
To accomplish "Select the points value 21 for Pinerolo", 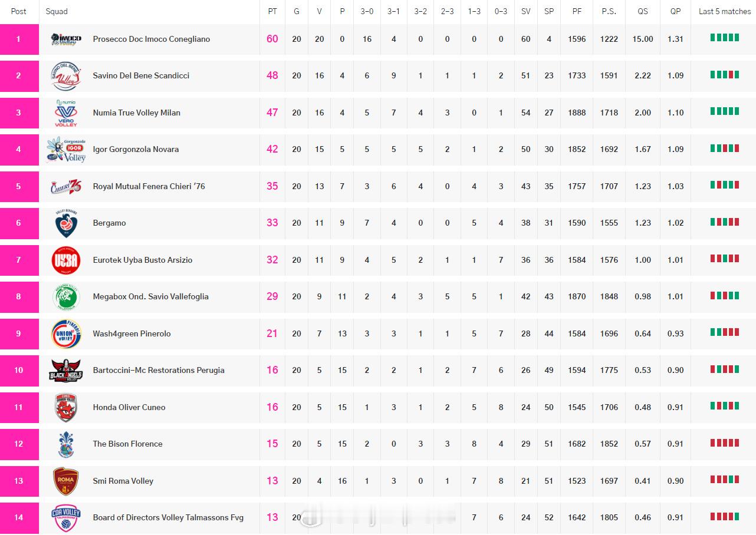I will [272, 334].
